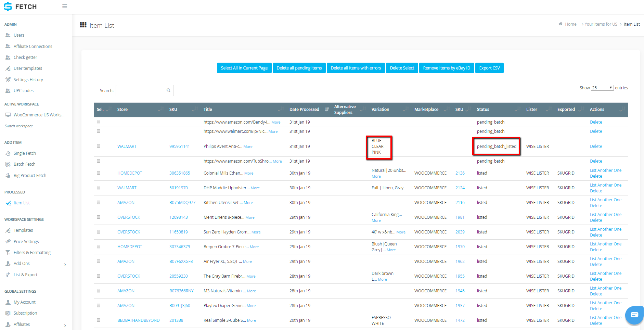The width and height of the screenshot is (644, 330).
Task: Go to Price Settings menu item
Action: click(x=26, y=242)
